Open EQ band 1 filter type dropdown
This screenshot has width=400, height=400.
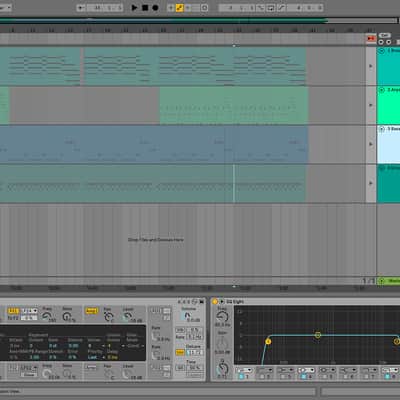244,370
